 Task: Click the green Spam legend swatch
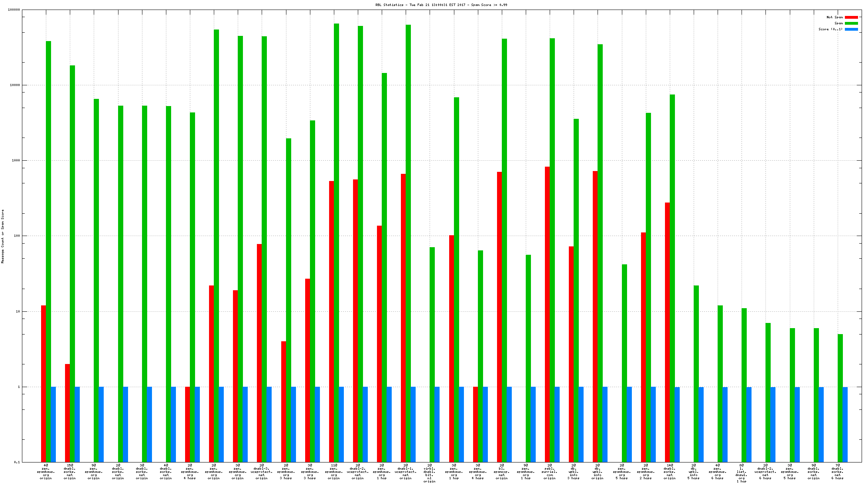[851, 23]
